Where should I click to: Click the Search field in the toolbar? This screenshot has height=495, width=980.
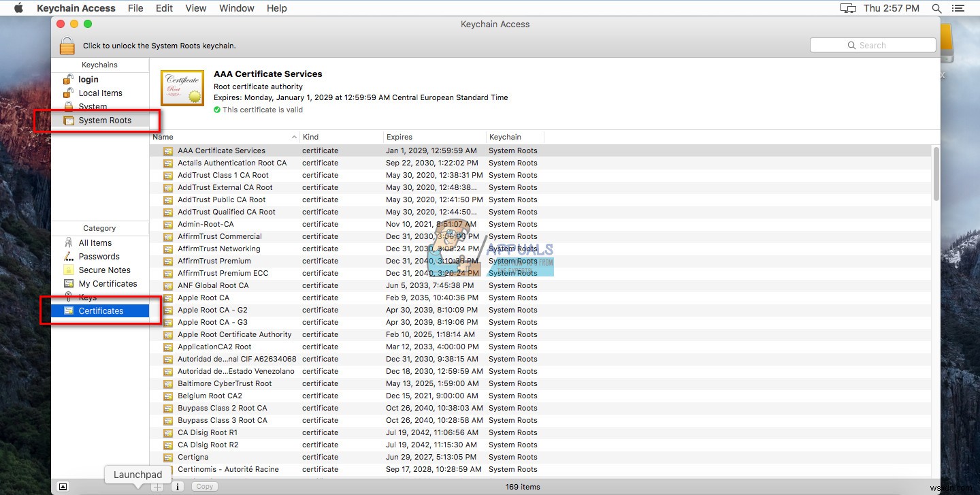[x=872, y=46]
